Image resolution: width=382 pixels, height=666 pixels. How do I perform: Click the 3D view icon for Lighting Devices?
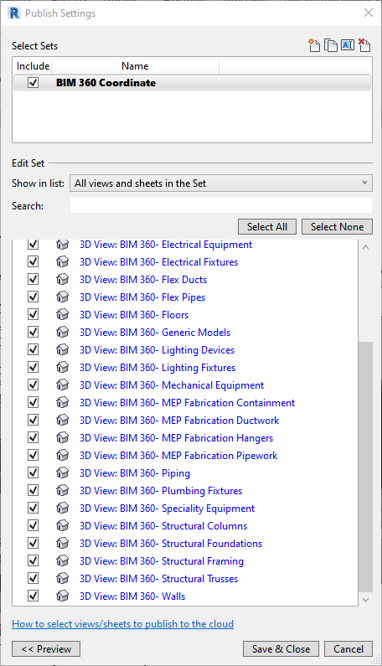(x=62, y=350)
